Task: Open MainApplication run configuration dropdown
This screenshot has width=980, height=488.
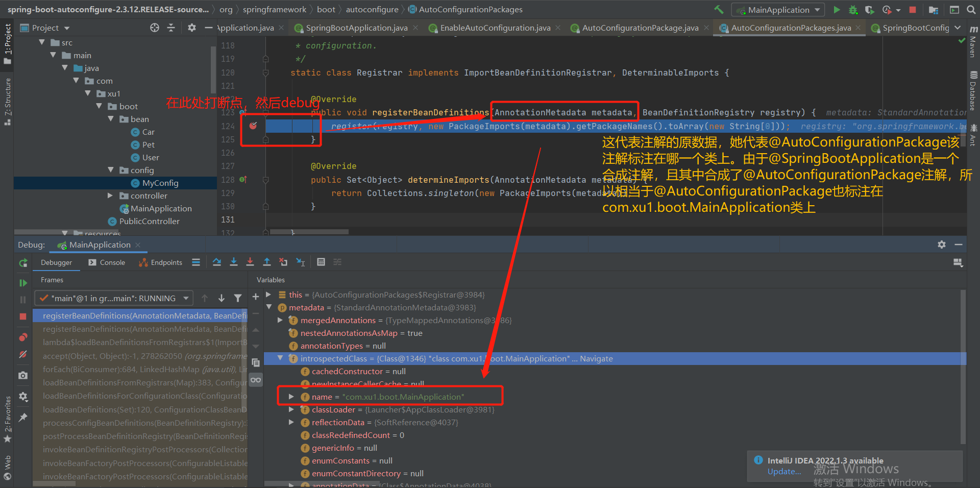Action: [778, 10]
